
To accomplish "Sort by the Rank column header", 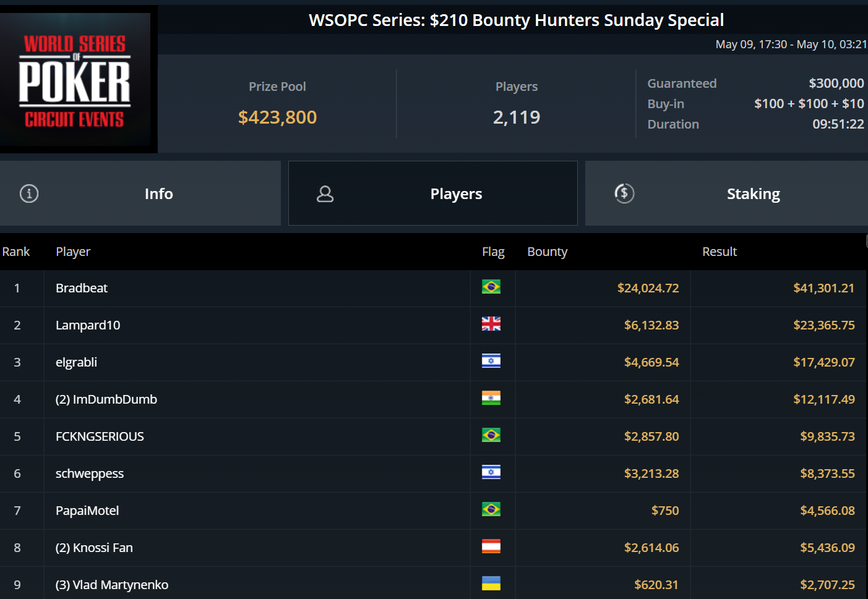I will click(16, 252).
